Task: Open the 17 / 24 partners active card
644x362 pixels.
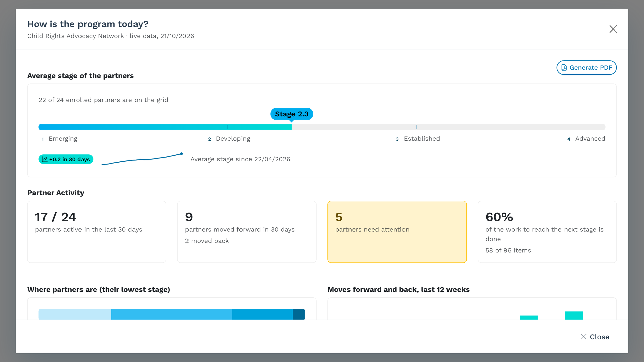Action: 97,232
